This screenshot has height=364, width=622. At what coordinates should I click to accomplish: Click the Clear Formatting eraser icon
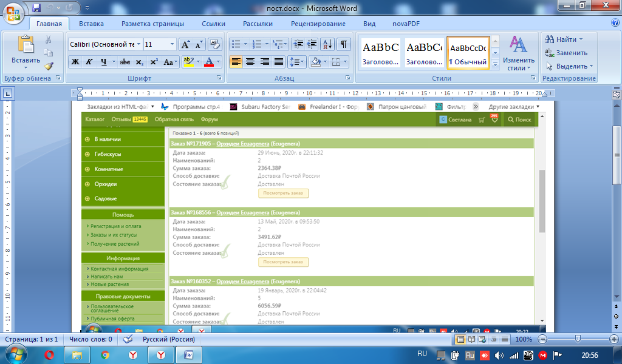[x=215, y=44]
